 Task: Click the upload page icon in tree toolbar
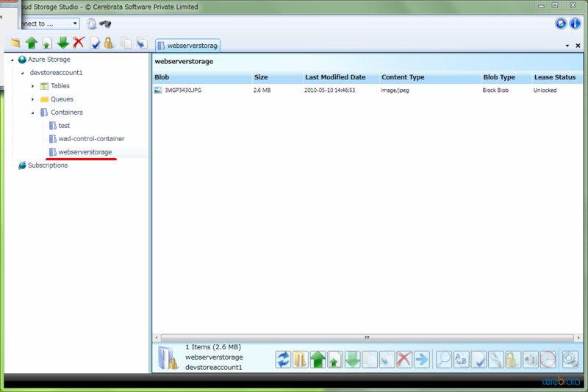[47, 43]
